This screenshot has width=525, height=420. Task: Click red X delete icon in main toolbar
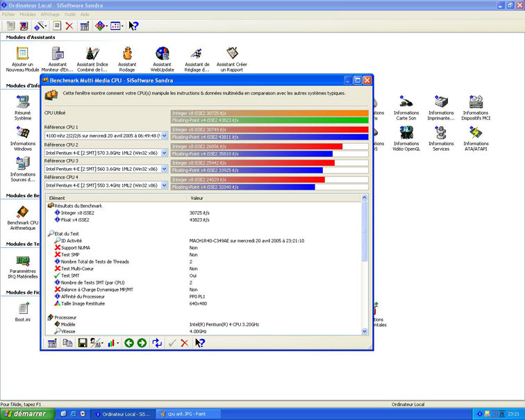tap(69, 26)
